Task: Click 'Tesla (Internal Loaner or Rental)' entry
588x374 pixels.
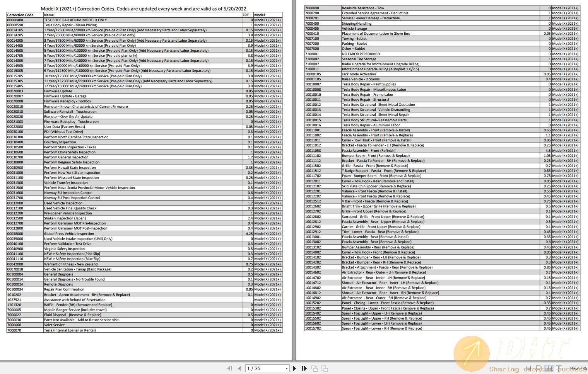Action: point(70,330)
